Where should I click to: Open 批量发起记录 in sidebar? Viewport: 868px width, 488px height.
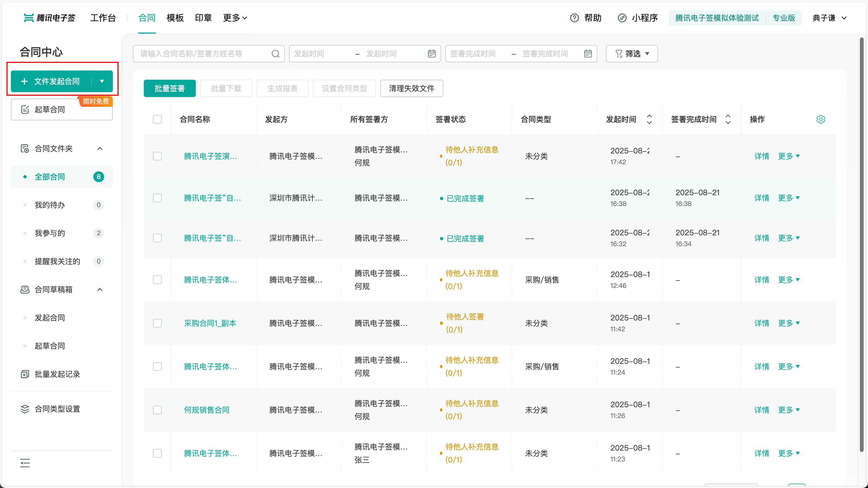coord(57,374)
